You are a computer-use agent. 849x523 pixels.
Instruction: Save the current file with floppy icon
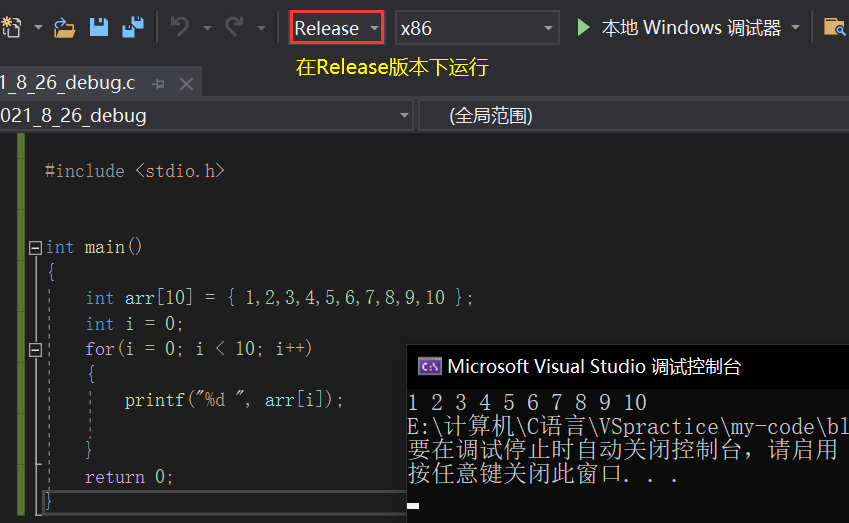coord(99,27)
